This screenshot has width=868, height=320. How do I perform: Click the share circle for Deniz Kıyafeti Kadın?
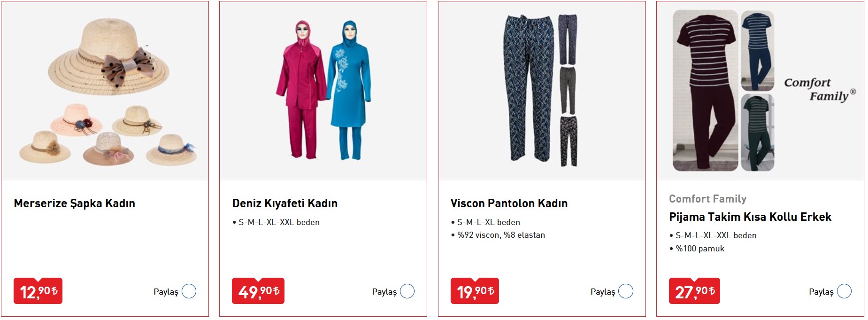(x=407, y=291)
